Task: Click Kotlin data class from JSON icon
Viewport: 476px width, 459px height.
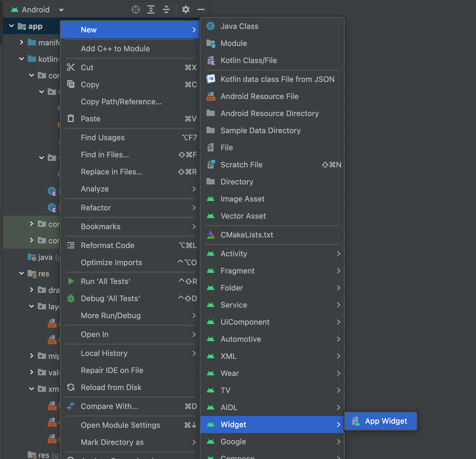Action: 211,79
